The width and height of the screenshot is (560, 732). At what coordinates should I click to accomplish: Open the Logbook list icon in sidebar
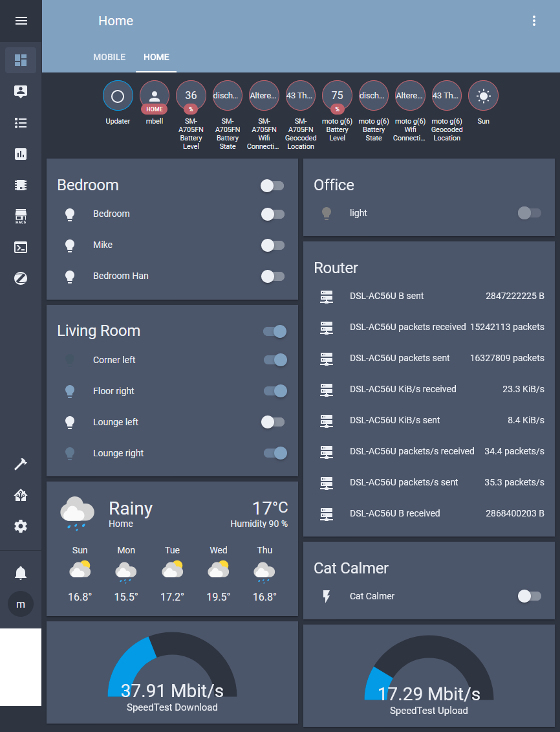(21, 123)
